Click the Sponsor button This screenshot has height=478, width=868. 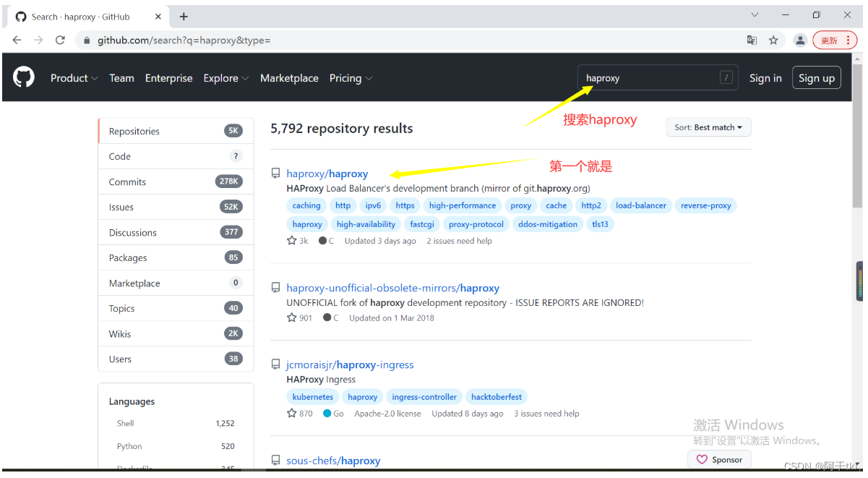click(x=720, y=459)
